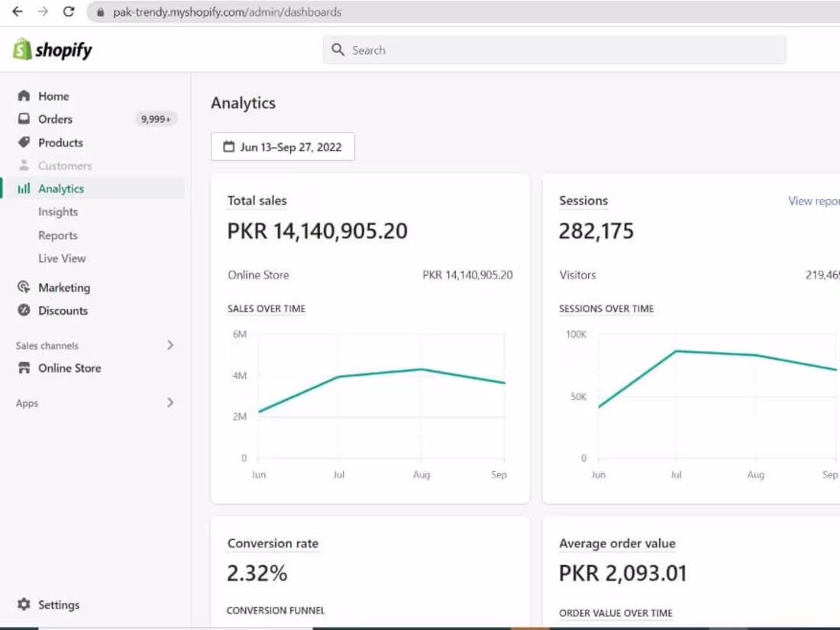Image resolution: width=840 pixels, height=630 pixels.
Task: Click the Apps heading in sidebar
Action: [27, 403]
